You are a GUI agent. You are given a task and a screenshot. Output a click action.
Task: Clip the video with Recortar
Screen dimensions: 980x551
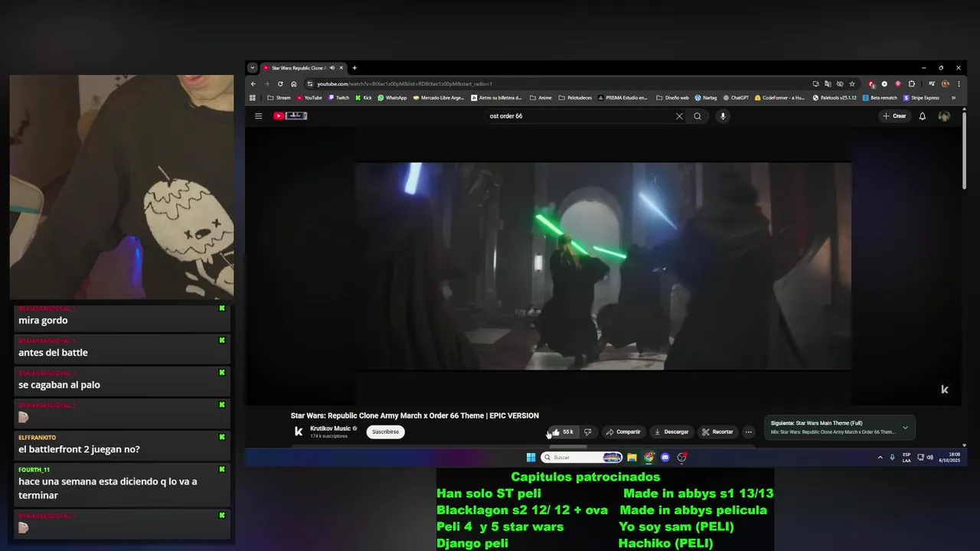coord(717,432)
